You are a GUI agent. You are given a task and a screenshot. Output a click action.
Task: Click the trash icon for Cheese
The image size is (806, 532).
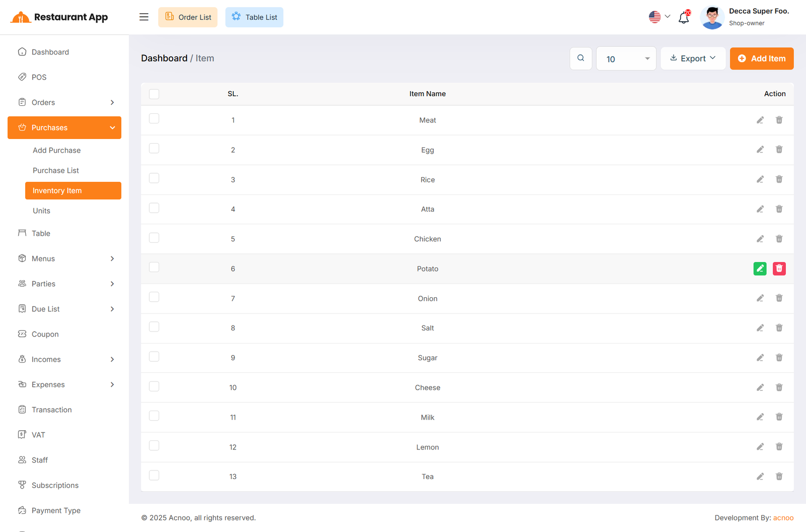[x=779, y=387]
